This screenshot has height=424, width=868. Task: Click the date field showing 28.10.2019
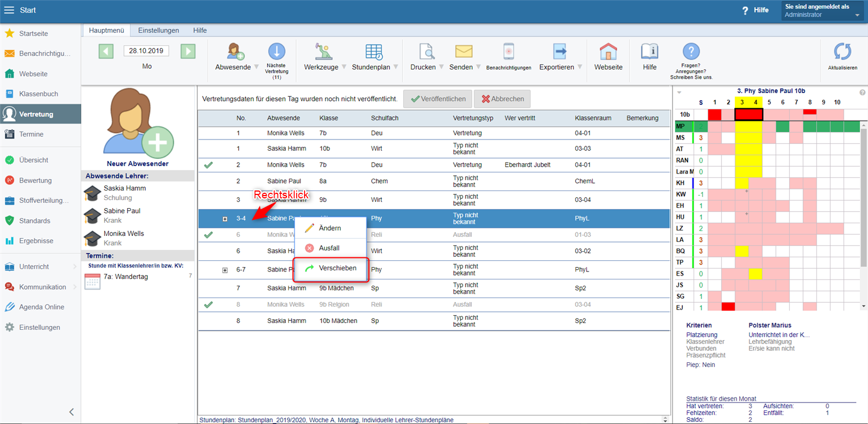coord(147,51)
